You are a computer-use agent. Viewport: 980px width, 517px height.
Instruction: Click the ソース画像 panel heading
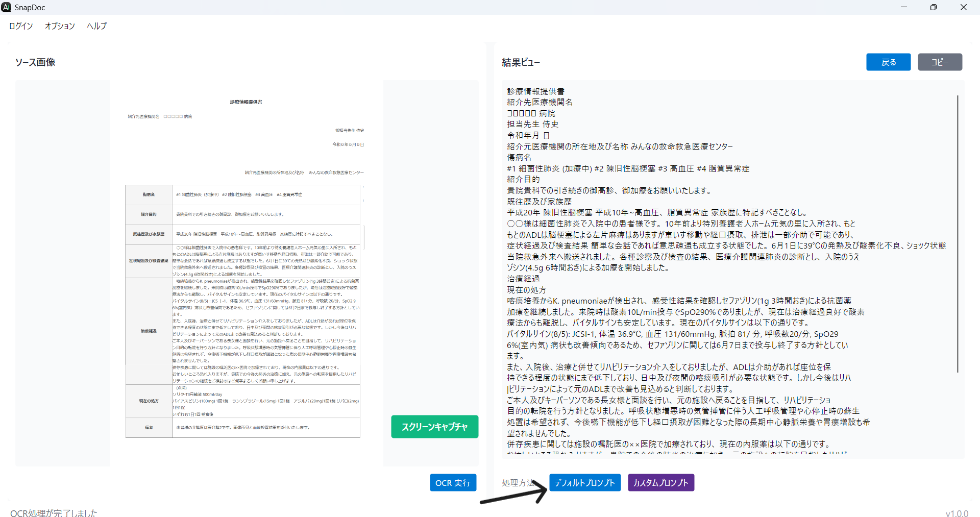(35, 62)
